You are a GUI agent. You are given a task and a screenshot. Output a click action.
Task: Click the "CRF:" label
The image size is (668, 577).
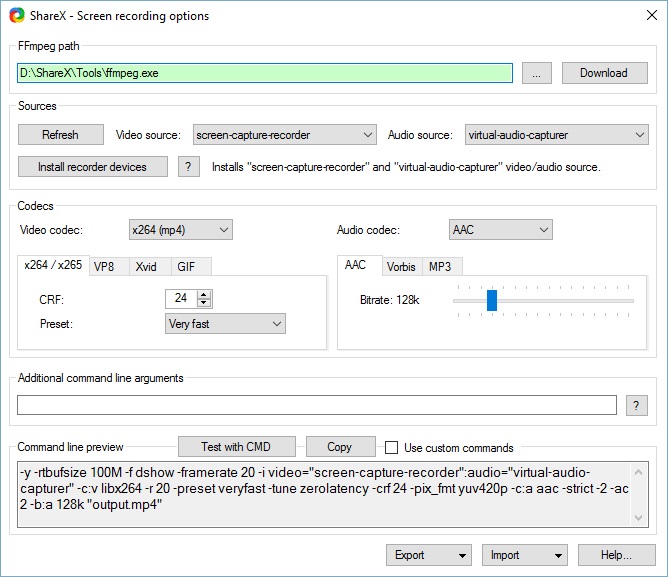point(52,300)
